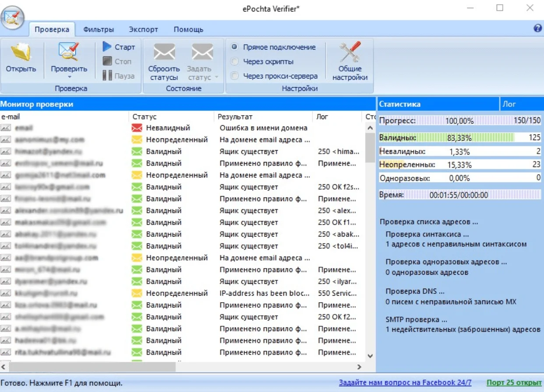Click the Сбросить статусы envelope icon

pos(164,53)
